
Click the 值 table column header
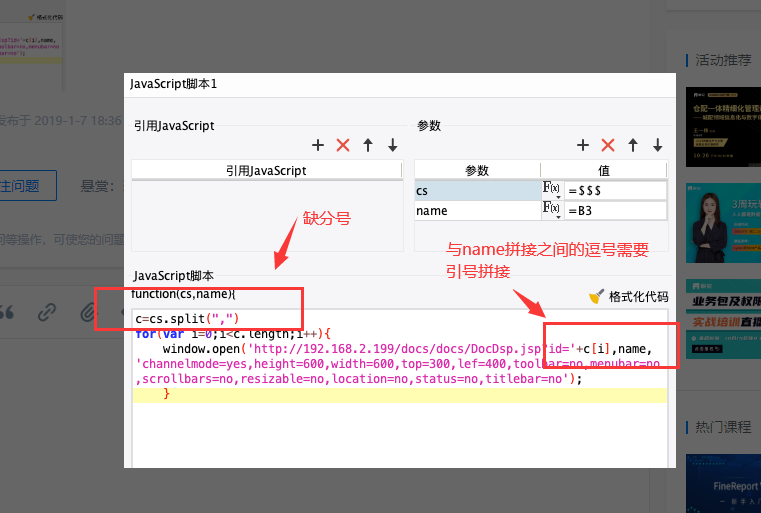[x=604, y=170]
